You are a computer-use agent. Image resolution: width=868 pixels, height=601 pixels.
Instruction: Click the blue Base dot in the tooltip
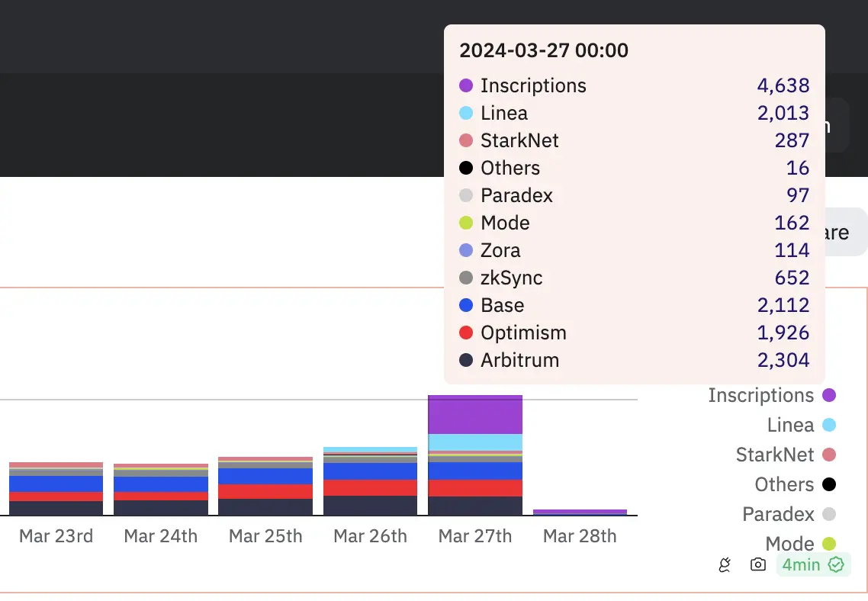point(466,305)
